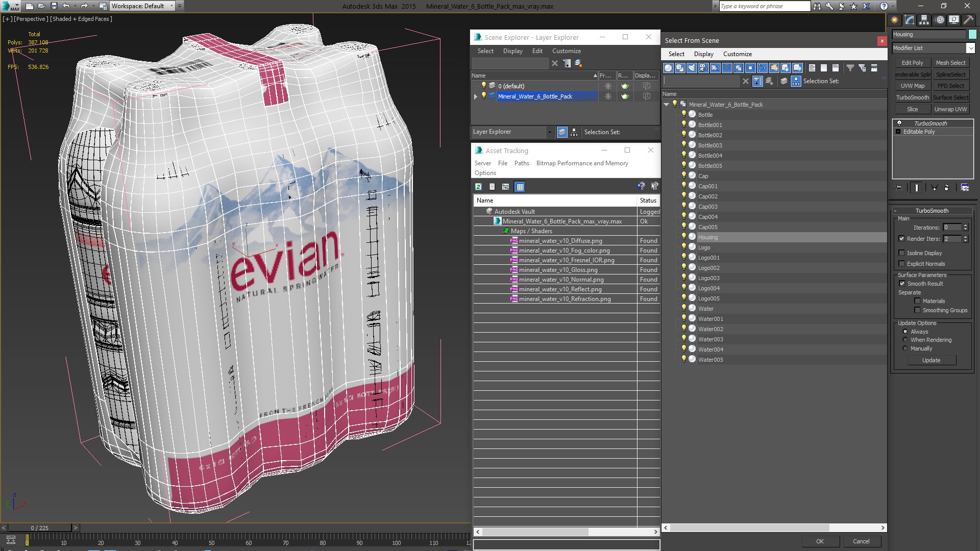Enable Separate by Materials checkbox
The width and height of the screenshot is (980, 551).
tap(917, 301)
